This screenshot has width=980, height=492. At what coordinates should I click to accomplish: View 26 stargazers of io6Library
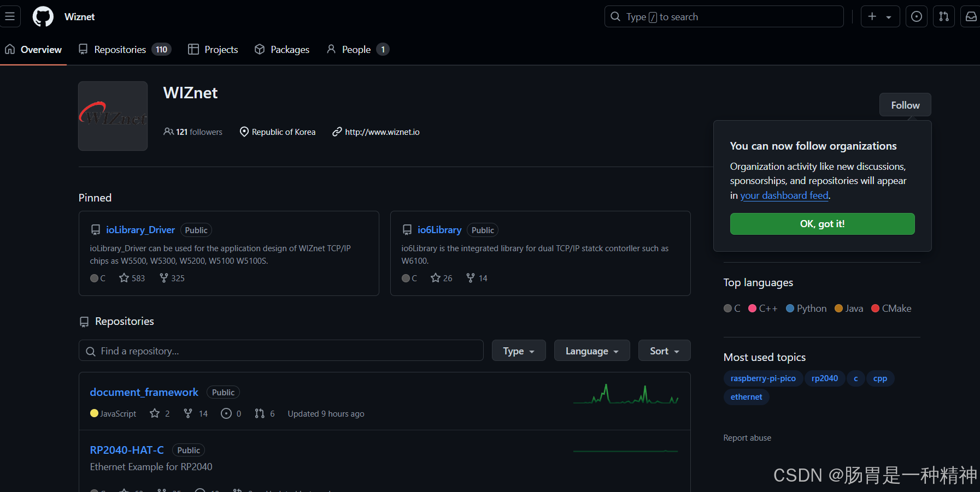[x=442, y=278]
